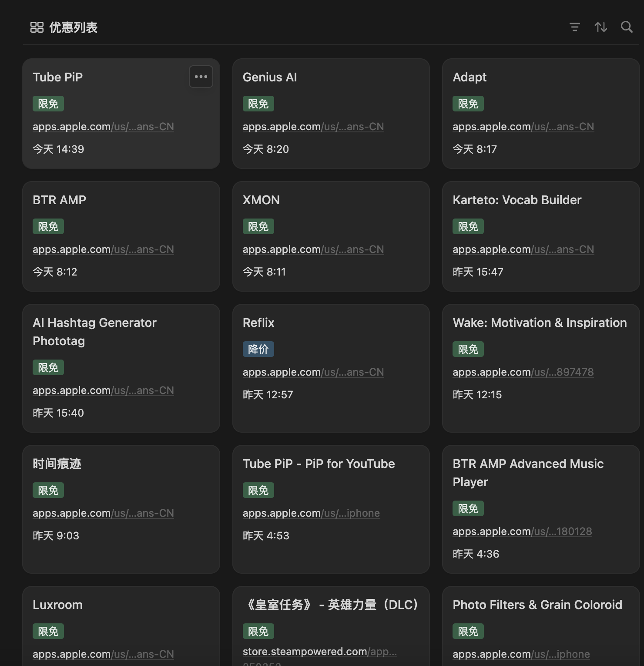Open Photo Filters & Grain Coloroid link

(521, 654)
